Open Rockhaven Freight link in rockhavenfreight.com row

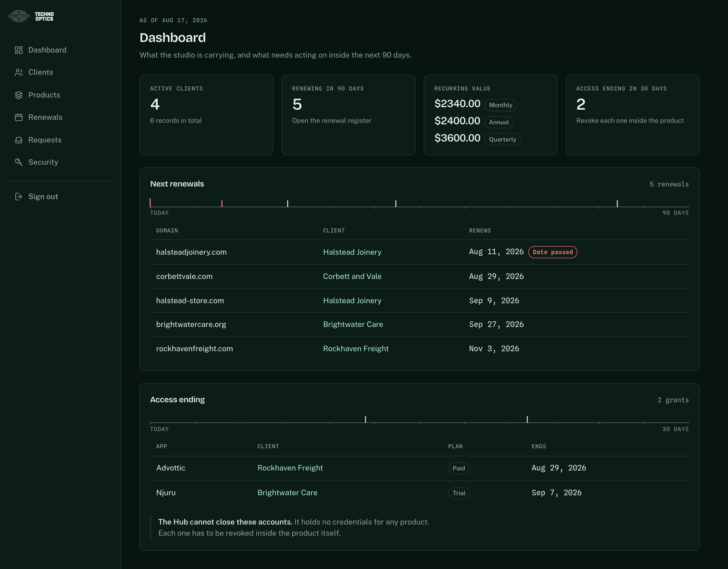(x=356, y=348)
